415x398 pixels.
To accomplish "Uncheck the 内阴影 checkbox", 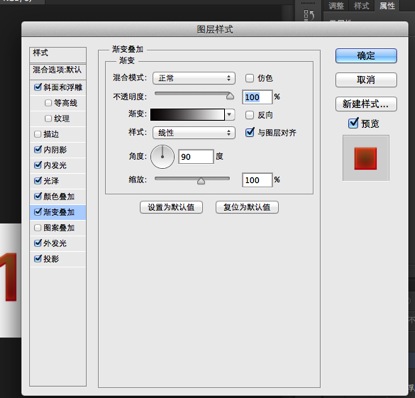I will (38, 150).
